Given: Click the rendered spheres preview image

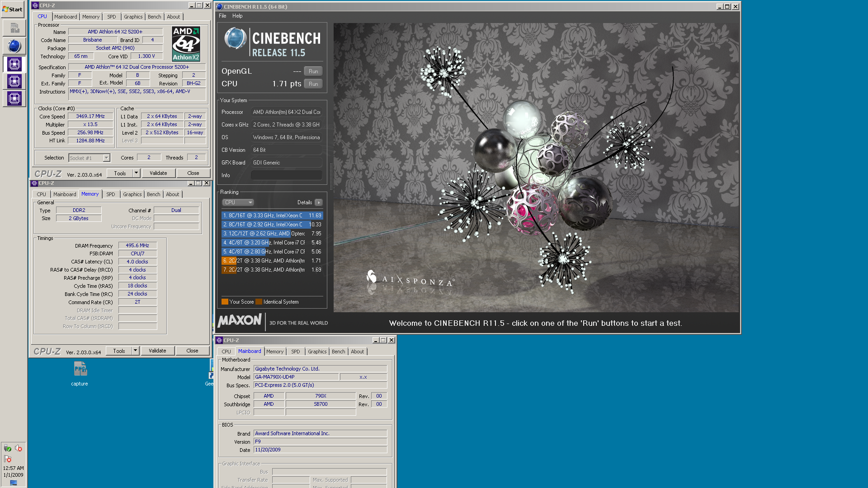Looking at the screenshot, I should coord(536,168).
